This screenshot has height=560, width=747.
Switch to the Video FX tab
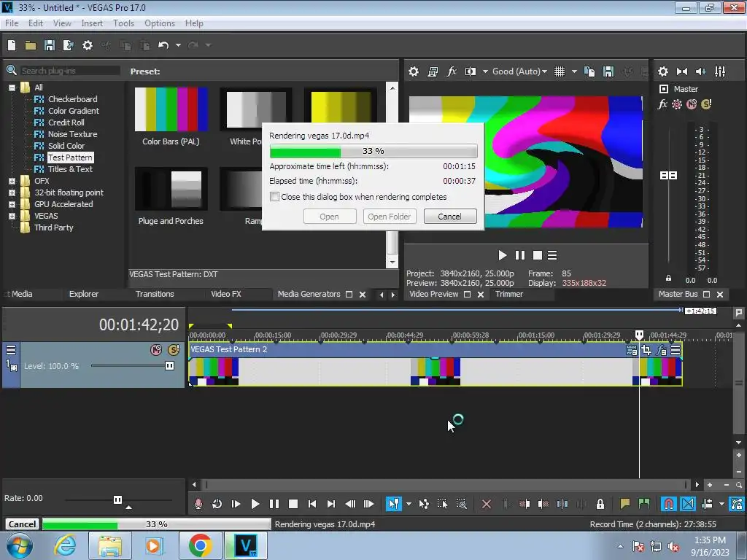click(226, 295)
